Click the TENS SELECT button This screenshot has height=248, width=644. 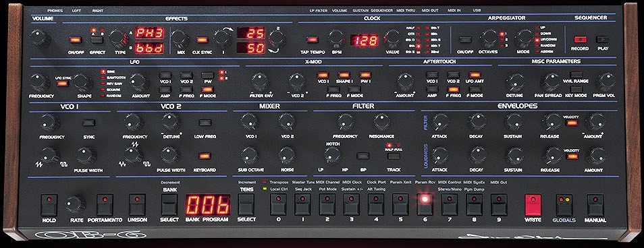(246, 205)
